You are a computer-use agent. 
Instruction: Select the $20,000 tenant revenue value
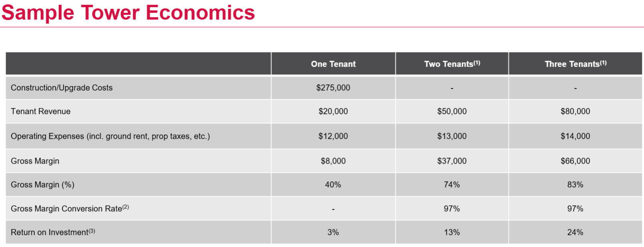click(333, 111)
